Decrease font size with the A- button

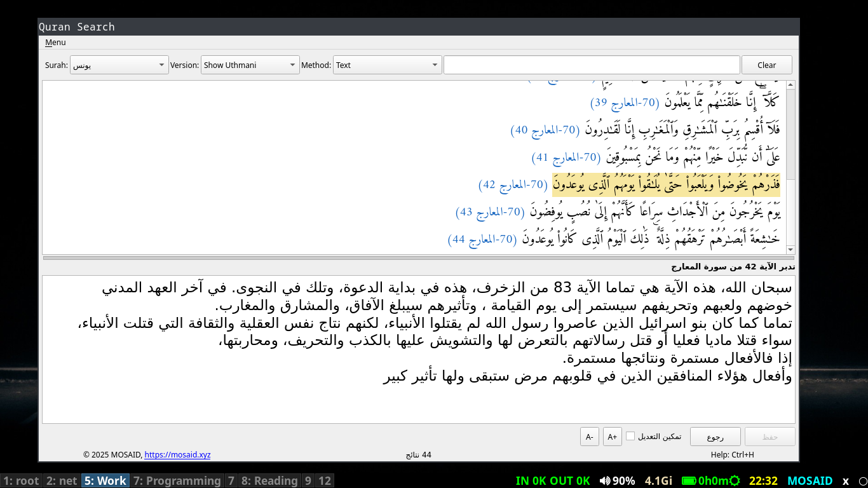click(x=589, y=437)
